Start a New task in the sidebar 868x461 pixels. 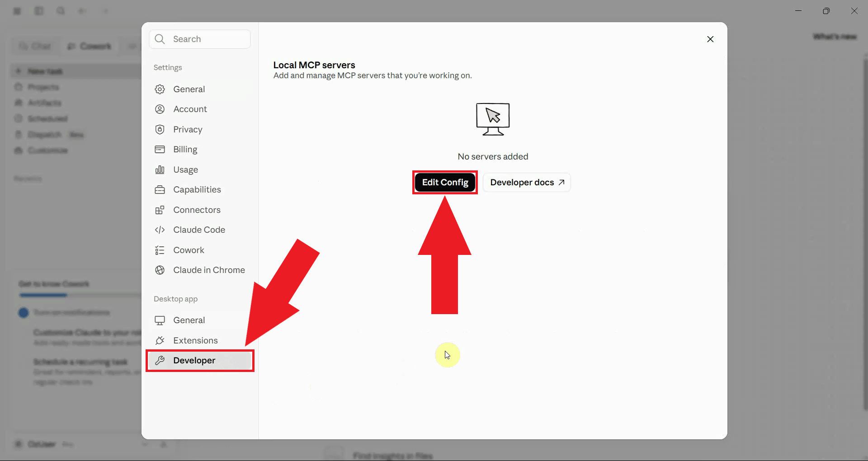[76, 71]
